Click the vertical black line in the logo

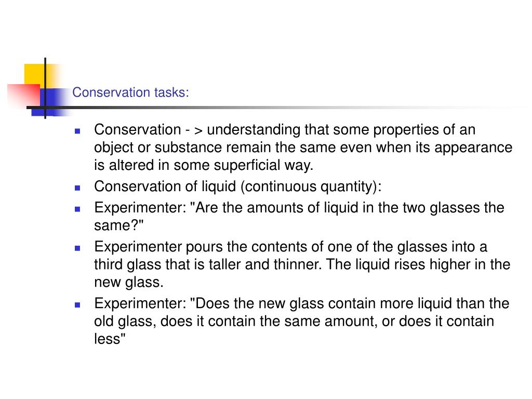tap(45, 88)
